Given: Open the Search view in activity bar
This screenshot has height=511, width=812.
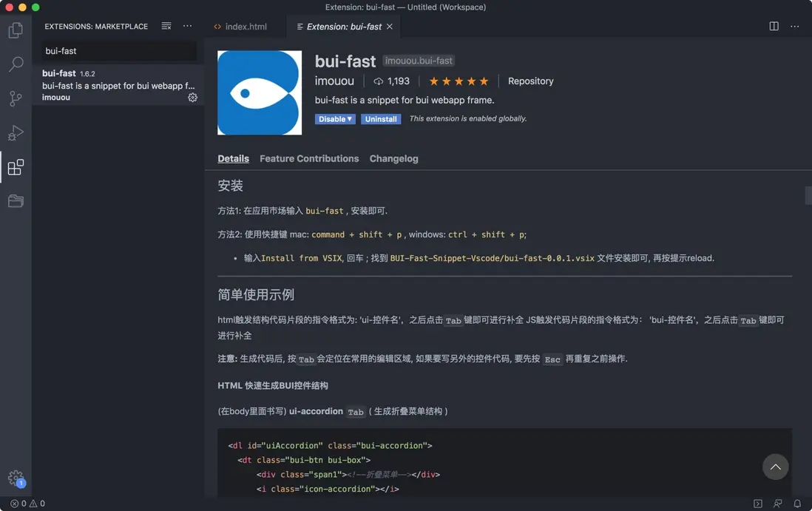Looking at the screenshot, I should (x=16, y=65).
